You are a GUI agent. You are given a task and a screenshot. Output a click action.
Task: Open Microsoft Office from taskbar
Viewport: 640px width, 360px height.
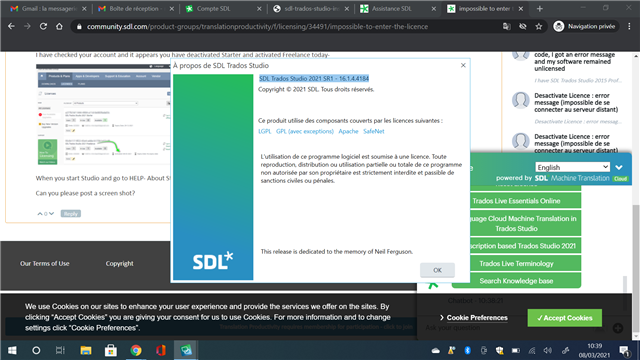tap(161, 350)
